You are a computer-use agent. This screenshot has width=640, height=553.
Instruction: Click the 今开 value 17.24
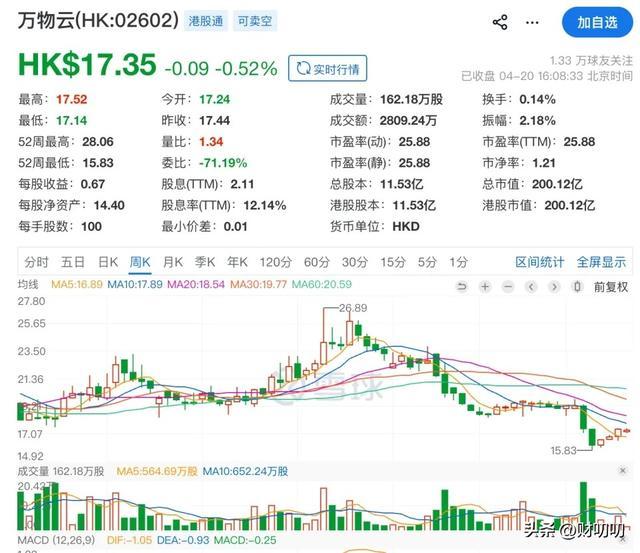(x=215, y=99)
